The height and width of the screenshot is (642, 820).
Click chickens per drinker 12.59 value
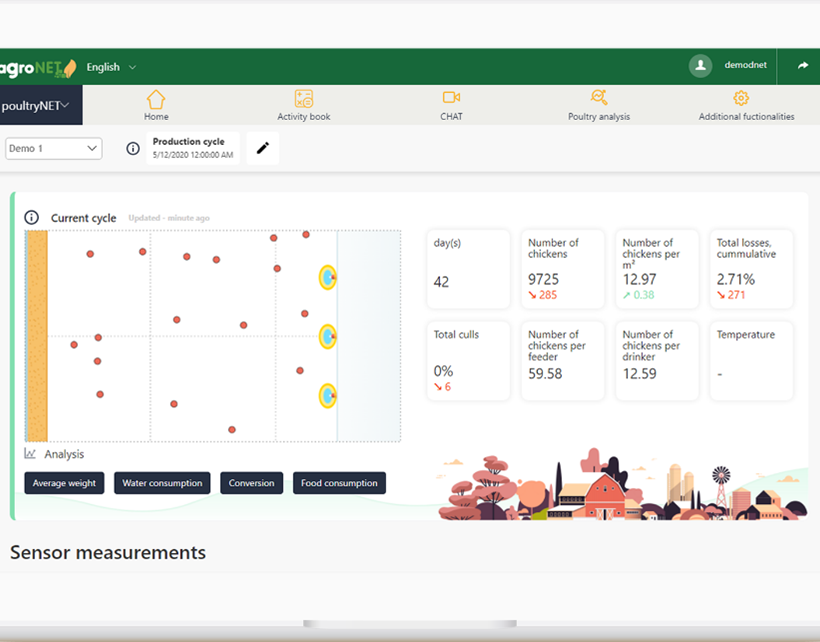[639, 374]
